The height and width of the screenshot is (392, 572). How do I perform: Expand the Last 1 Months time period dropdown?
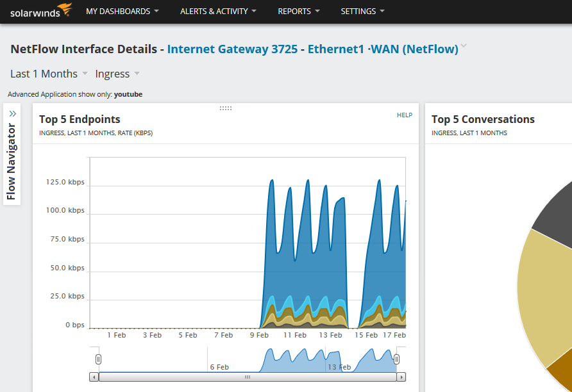(x=49, y=74)
